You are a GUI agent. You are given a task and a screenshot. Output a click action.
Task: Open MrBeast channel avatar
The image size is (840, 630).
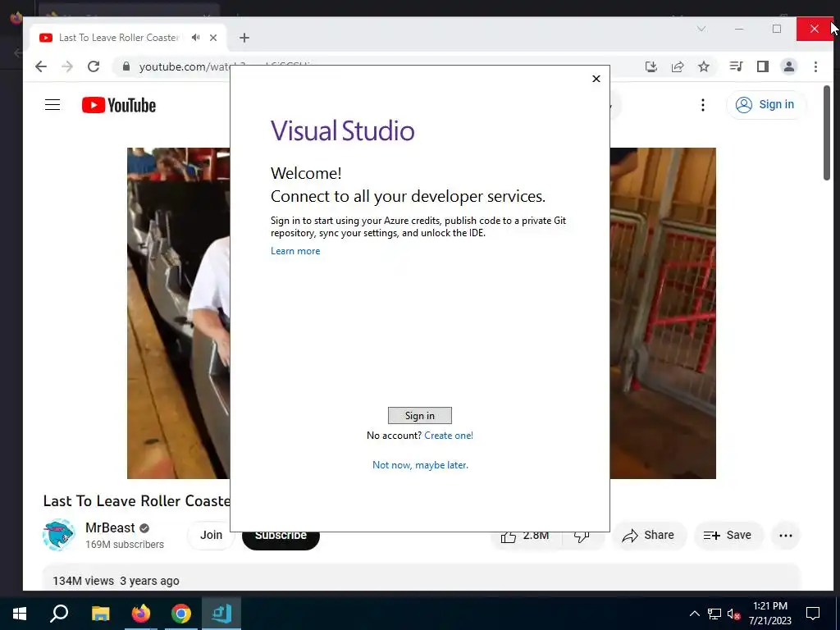tap(58, 535)
